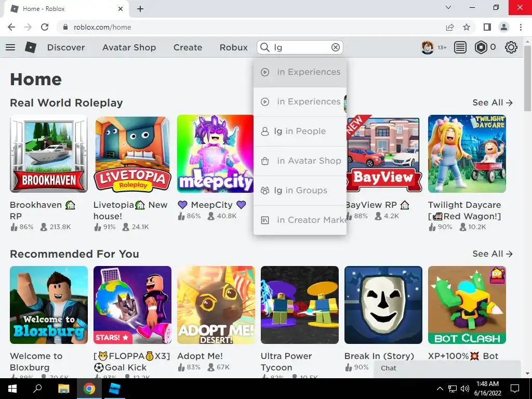Bookmark this page with the star

[x=467, y=27]
